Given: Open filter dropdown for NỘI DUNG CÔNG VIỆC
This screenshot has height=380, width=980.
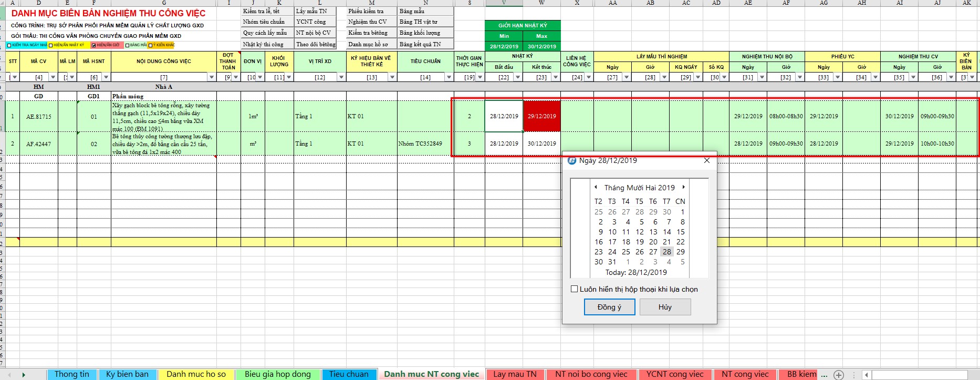Looking at the screenshot, I should (x=212, y=77).
